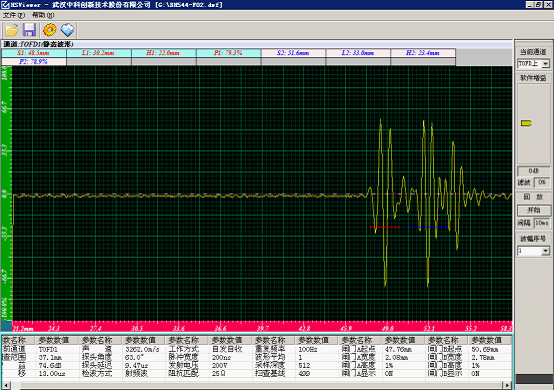Viewport: 555px width, 390px height.
Task: Open the 帮助(H) menu
Action: point(43,15)
